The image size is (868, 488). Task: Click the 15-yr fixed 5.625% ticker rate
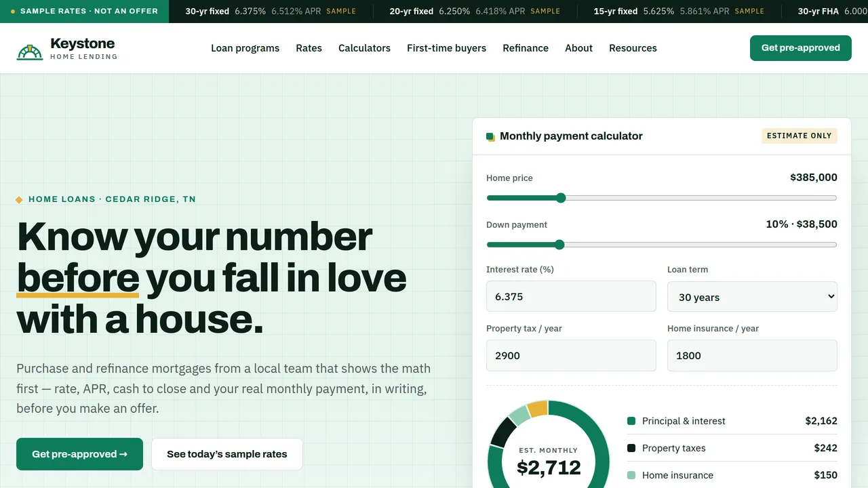pyautogui.click(x=679, y=12)
